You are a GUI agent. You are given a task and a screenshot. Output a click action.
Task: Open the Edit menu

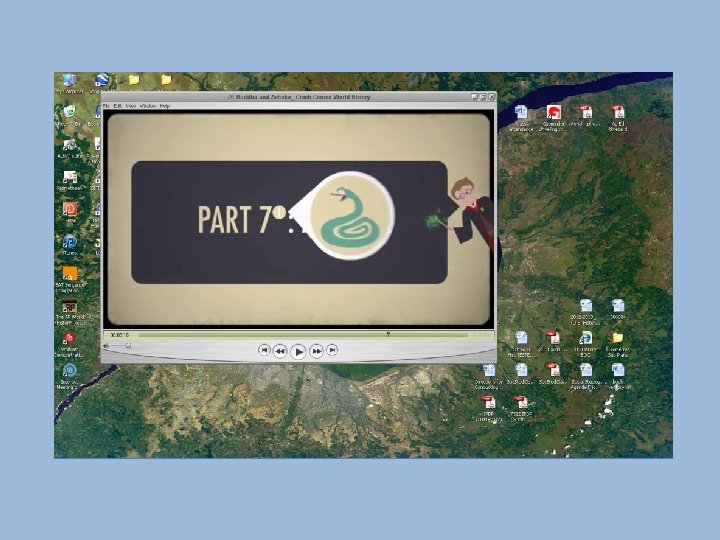coord(118,106)
